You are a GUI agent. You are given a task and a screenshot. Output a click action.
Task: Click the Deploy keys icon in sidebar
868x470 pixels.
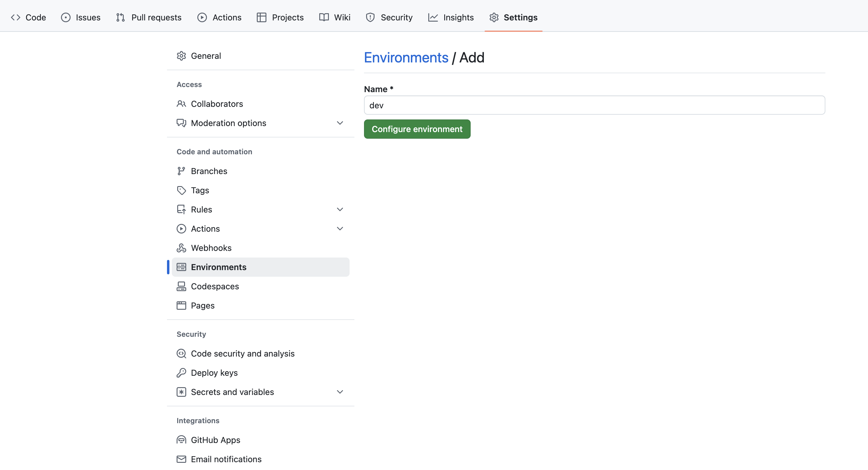tap(181, 373)
